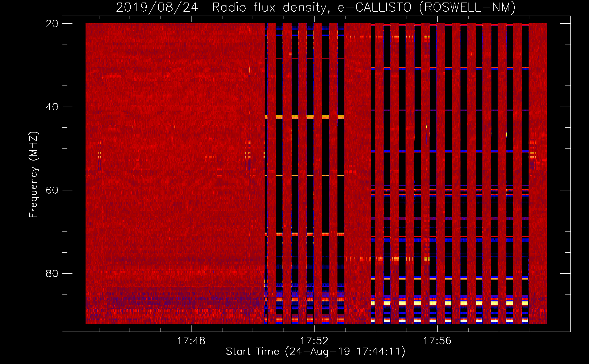The height and width of the screenshot is (364, 589).
Task: Click the 60 frequency axis label
Action: coord(52,190)
